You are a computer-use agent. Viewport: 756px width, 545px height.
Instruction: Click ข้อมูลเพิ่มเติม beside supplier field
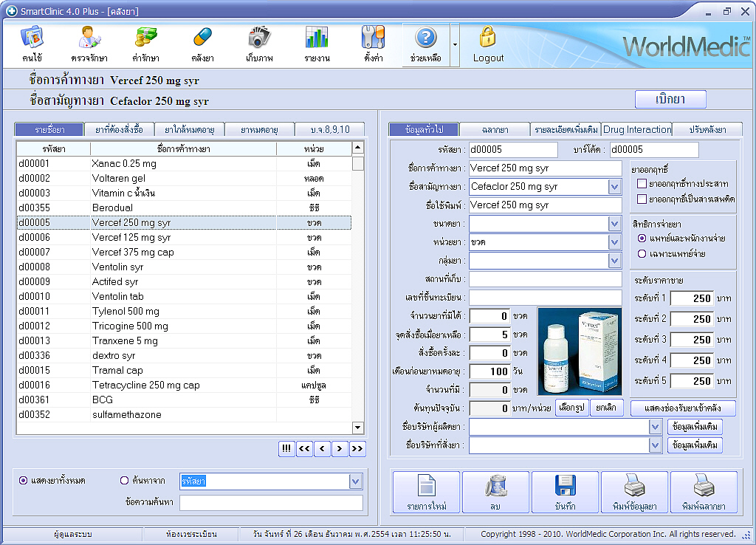pyautogui.click(x=695, y=445)
